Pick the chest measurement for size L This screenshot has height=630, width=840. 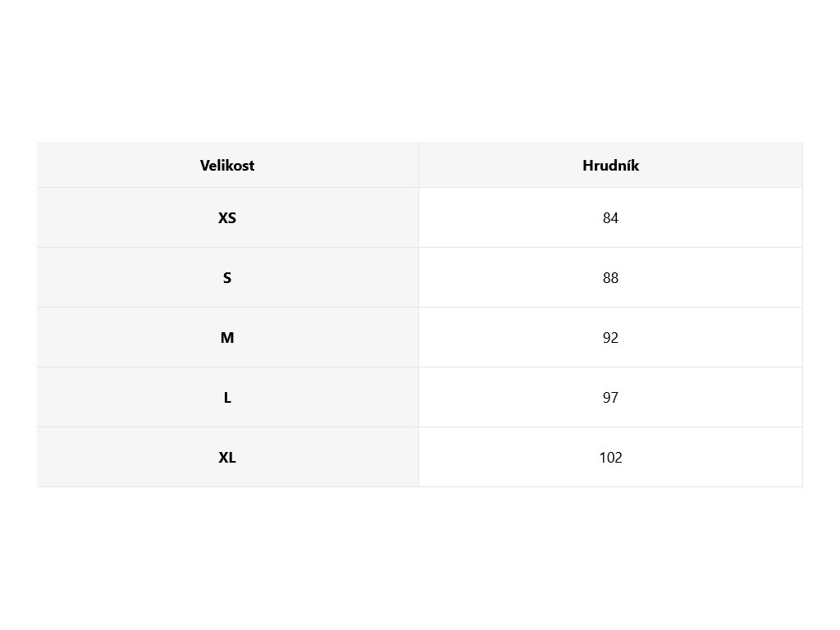pyautogui.click(x=610, y=398)
